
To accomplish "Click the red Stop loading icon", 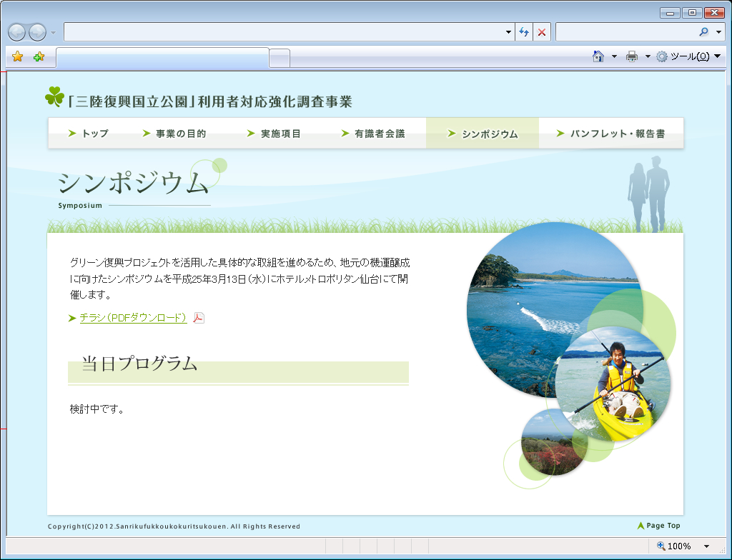I will [x=542, y=32].
